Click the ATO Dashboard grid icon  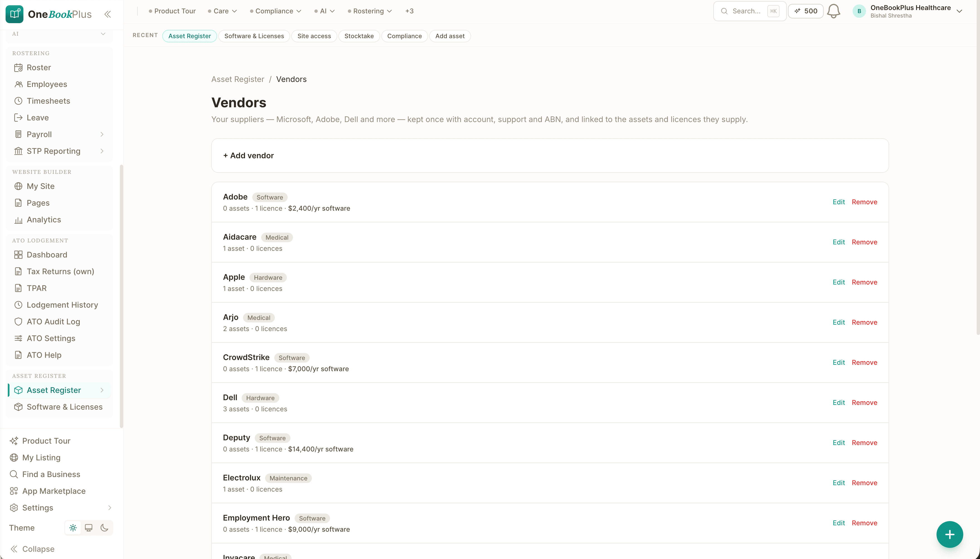pos(18,254)
